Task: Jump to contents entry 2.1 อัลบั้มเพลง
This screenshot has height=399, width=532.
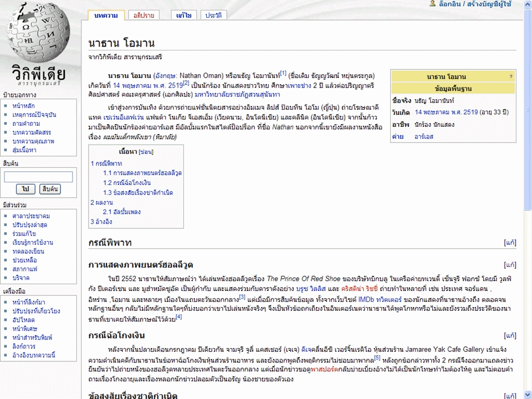Action: point(121,212)
